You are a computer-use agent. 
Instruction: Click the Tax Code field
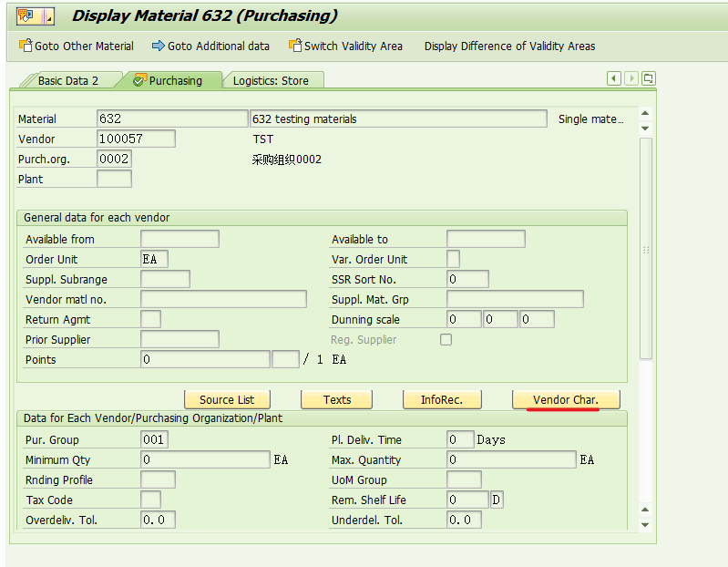pos(151,500)
